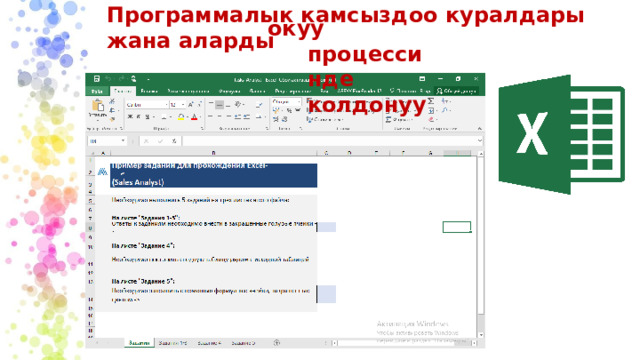Open the Name Box dropdown arrow
The width and height of the screenshot is (640, 360).
tap(123, 141)
